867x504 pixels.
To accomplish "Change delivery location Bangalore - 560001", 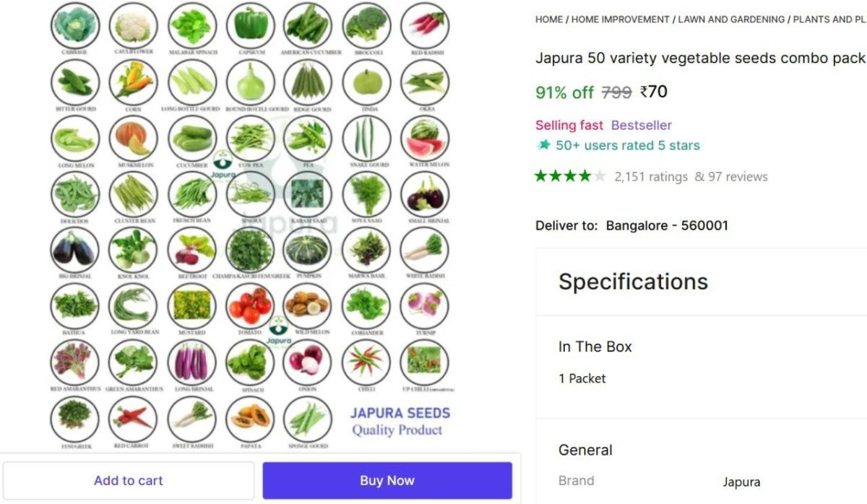I will (x=666, y=225).
